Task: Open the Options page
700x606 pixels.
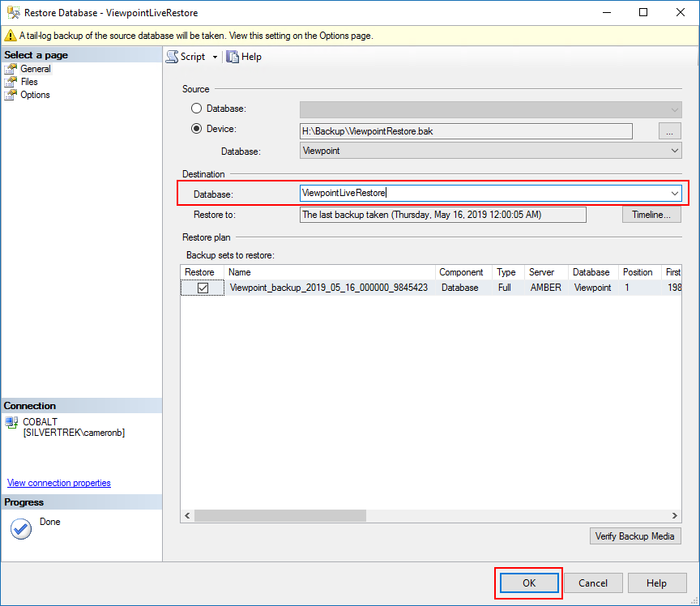Action: tap(35, 95)
